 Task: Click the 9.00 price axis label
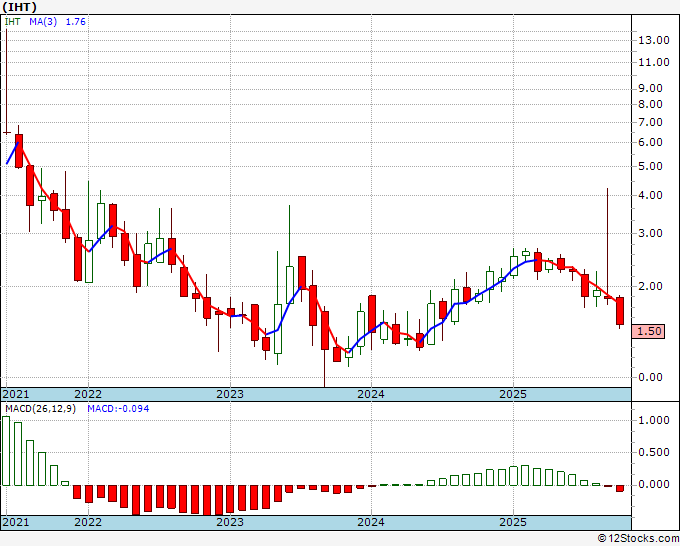point(651,88)
